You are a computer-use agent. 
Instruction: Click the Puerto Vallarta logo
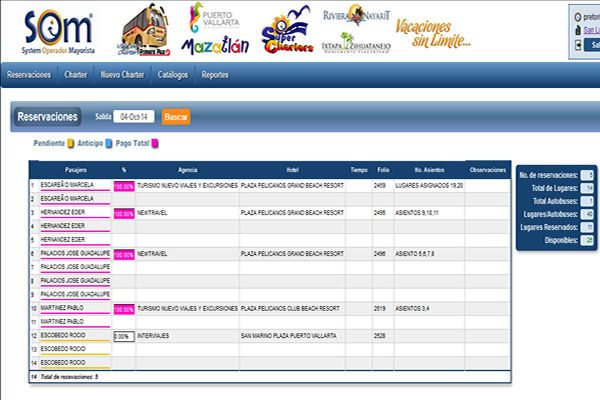(x=212, y=18)
